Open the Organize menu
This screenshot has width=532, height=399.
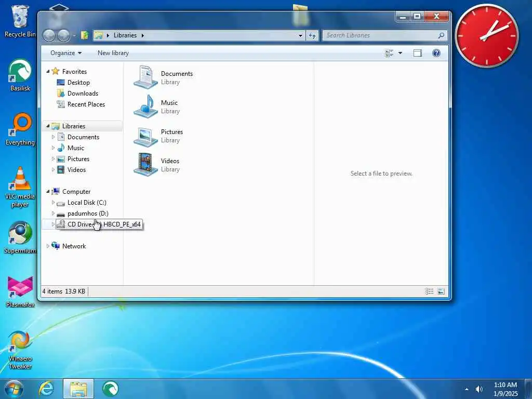click(x=66, y=53)
